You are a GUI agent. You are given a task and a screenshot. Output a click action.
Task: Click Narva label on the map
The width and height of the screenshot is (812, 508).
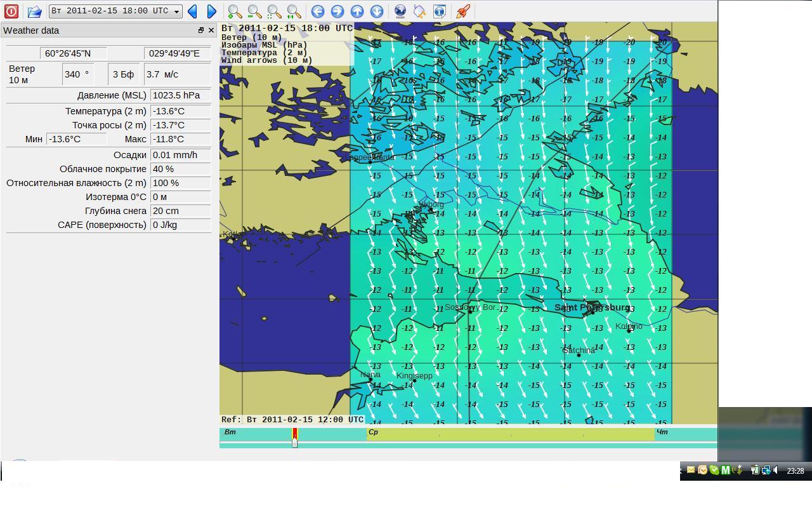[x=370, y=374]
